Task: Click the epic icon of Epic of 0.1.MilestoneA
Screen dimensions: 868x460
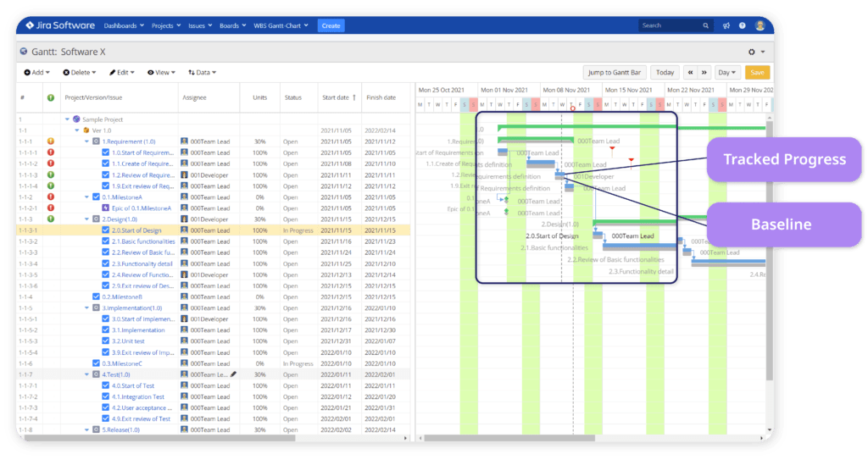Action: point(106,208)
